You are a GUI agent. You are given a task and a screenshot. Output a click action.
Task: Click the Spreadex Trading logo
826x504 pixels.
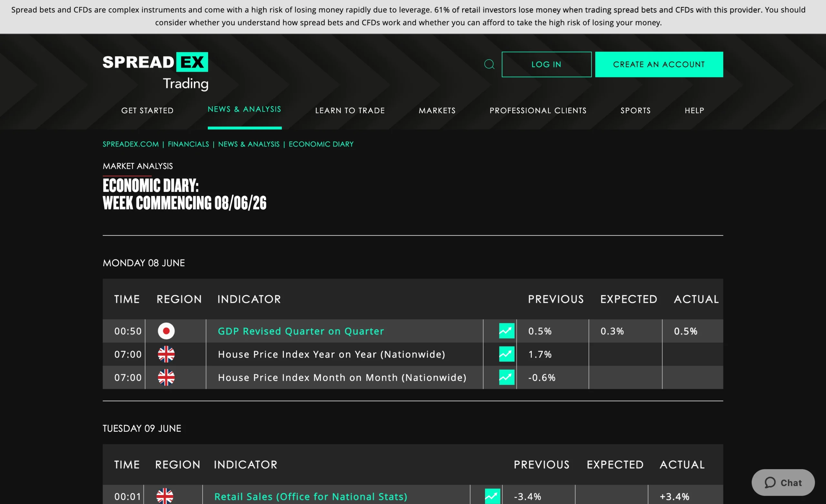(x=156, y=71)
